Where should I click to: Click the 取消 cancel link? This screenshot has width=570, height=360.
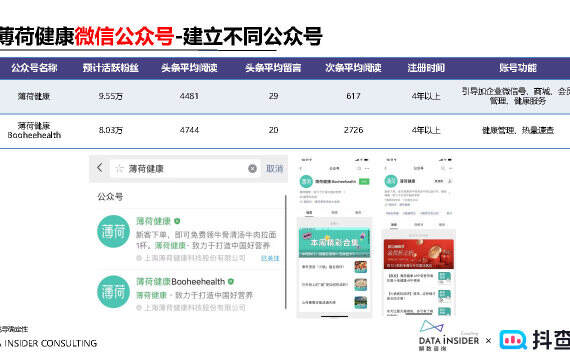tap(274, 168)
